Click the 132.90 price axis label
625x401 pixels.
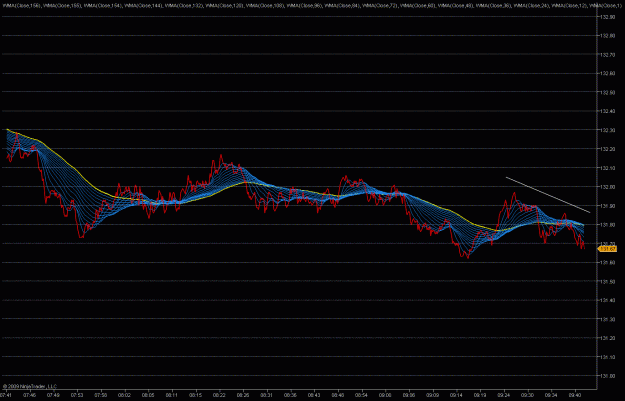click(x=607, y=17)
